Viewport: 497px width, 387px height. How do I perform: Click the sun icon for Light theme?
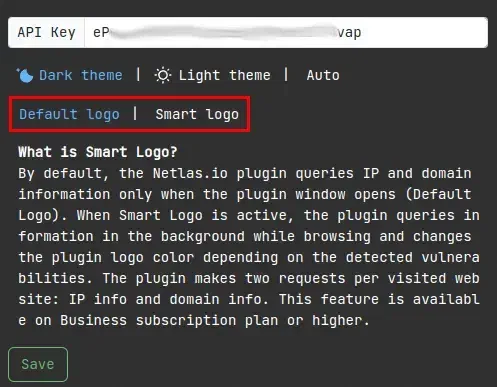click(x=163, y=75)
